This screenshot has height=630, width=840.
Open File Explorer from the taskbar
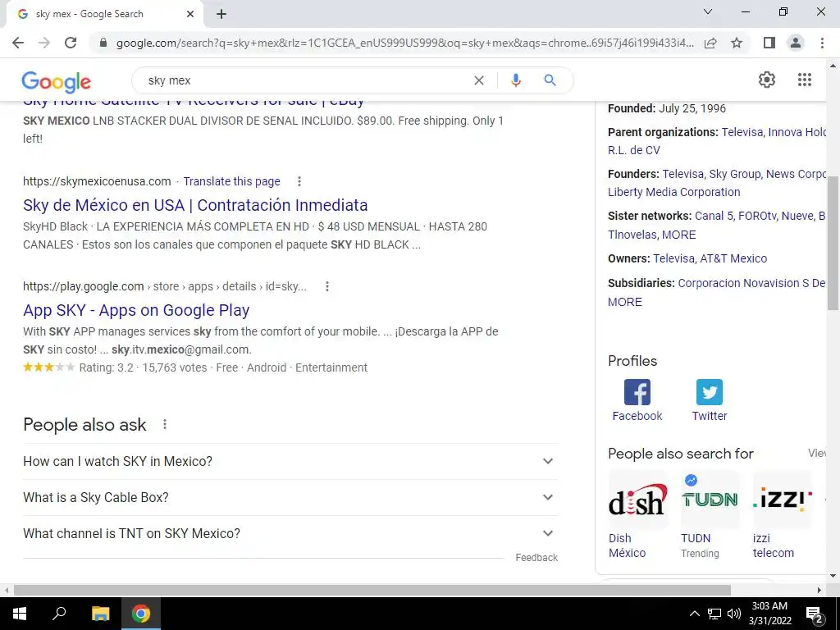[x=100, y=614]
